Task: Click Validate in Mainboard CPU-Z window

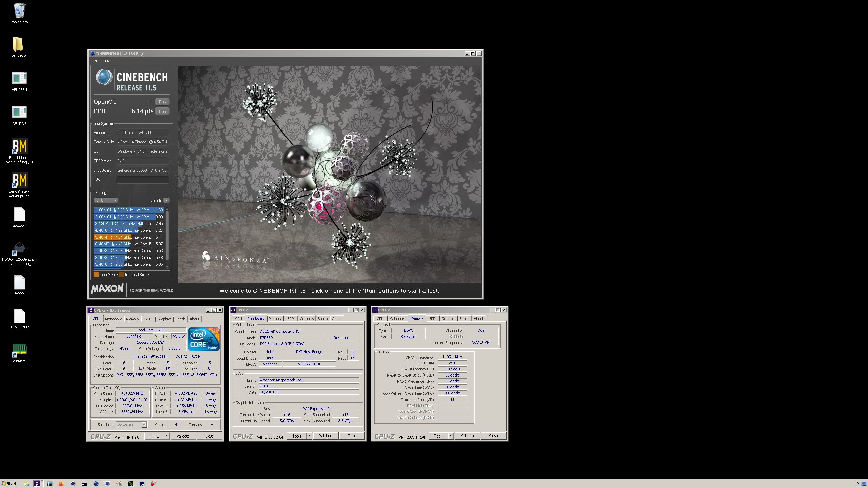Action: (325, 436)
